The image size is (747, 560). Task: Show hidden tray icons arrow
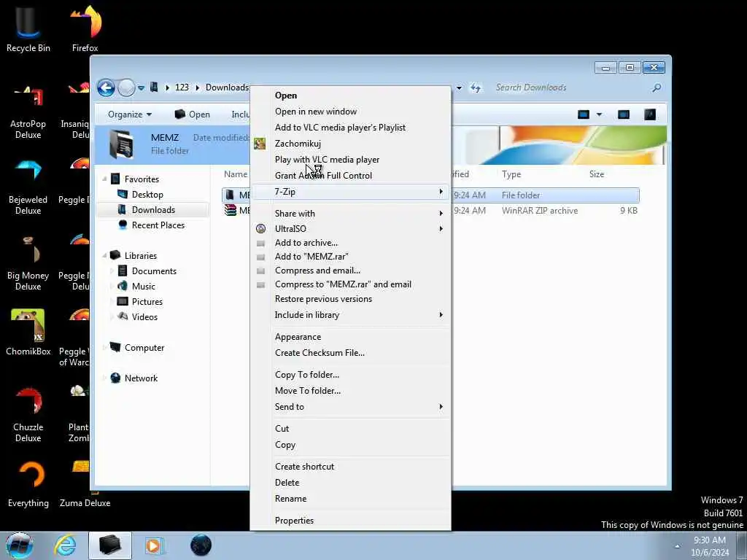click(x=677, y=546)
